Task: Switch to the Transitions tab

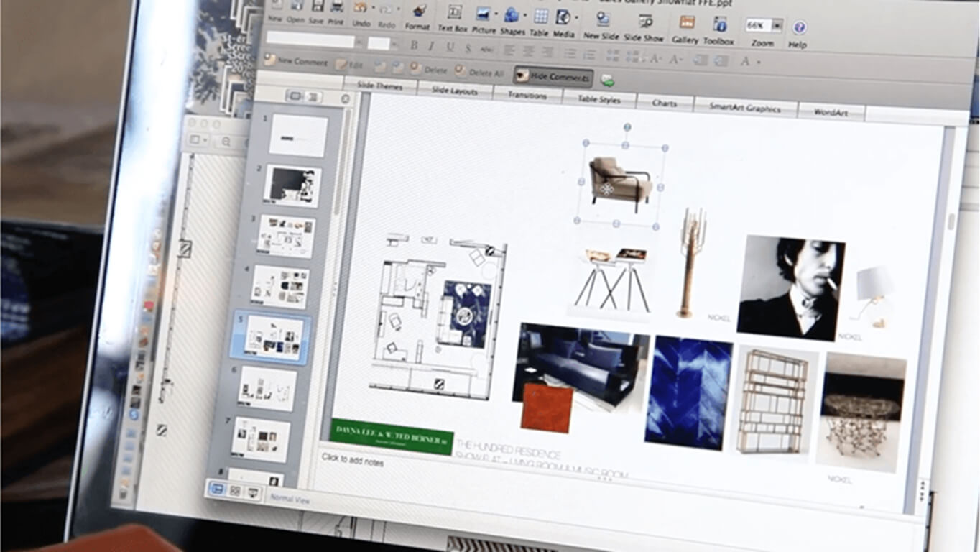Action: [527, 95]
